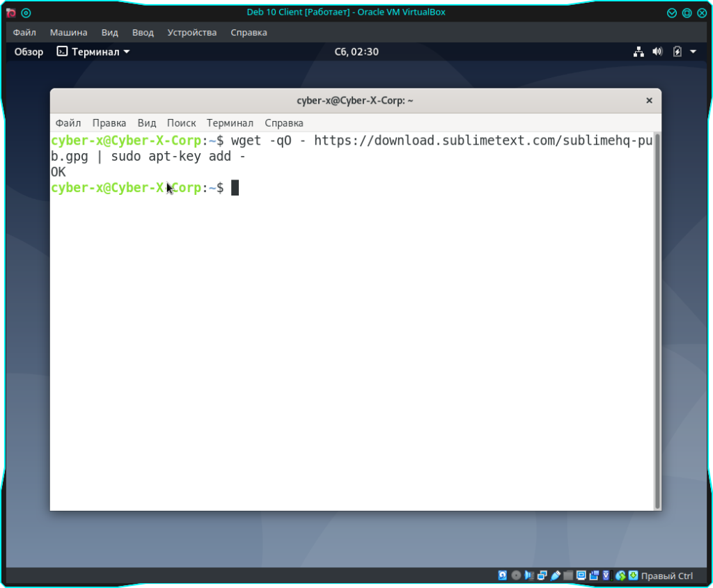Open the clock calendar showing Сб, 02:30

356,51
